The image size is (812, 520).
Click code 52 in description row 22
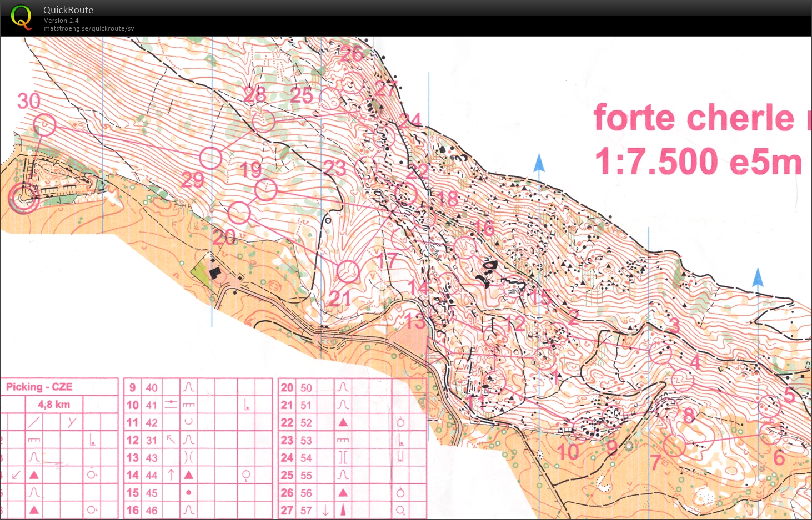[x=306, y=423]
